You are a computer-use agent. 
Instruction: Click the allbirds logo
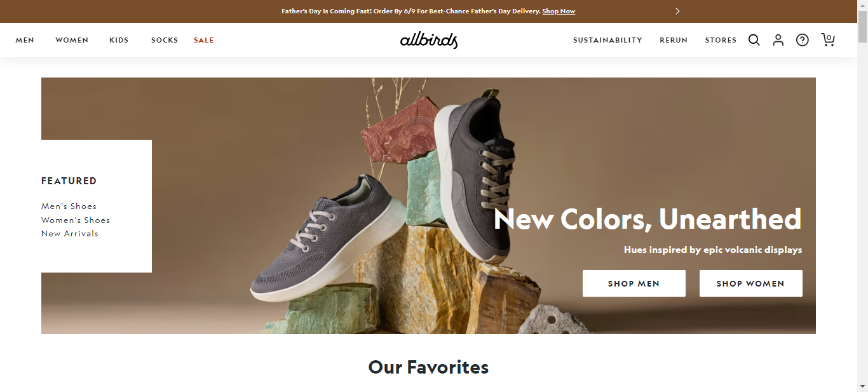pyautogui.click(x=429, y=41)
